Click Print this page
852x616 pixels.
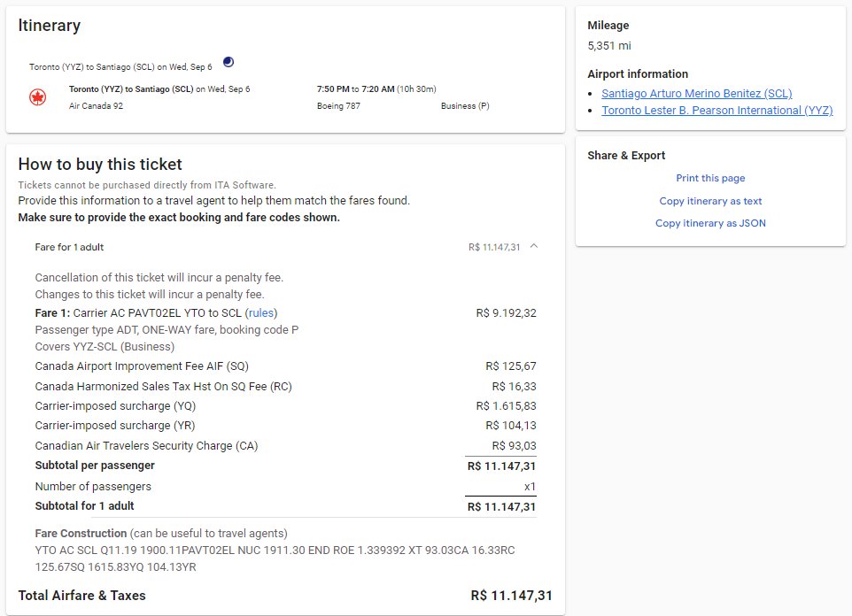(x=710, y=178)
